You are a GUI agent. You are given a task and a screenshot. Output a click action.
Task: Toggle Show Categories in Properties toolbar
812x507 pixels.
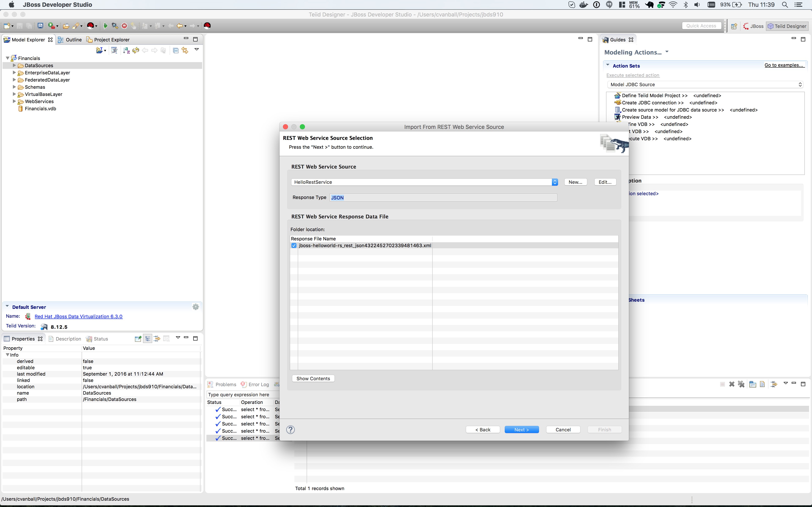[x=148, y=339]
